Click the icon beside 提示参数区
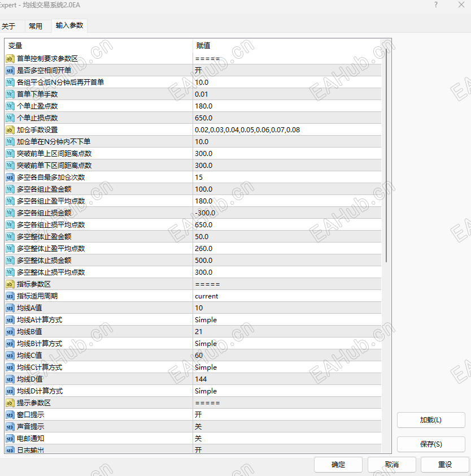 (x=10, y=403)
